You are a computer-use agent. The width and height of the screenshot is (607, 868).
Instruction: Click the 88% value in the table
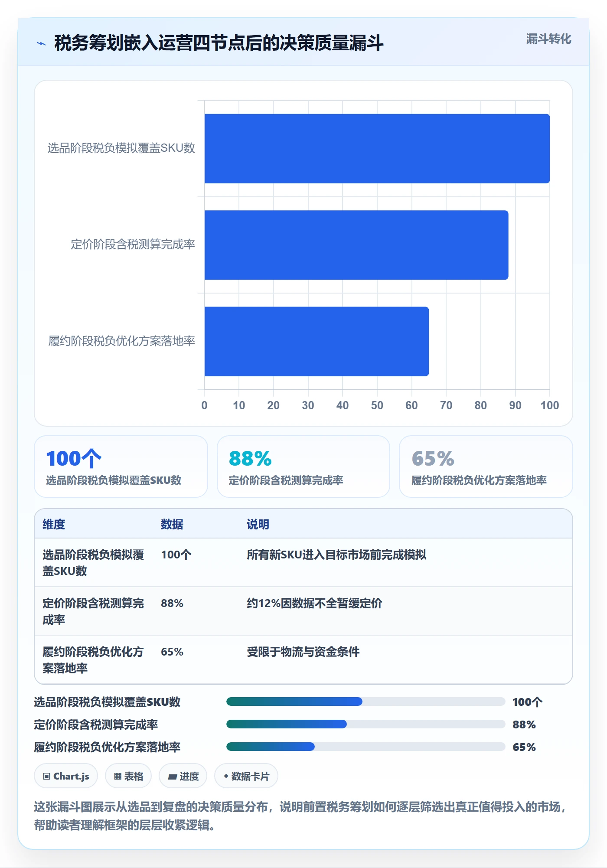(x=172, y=603)
